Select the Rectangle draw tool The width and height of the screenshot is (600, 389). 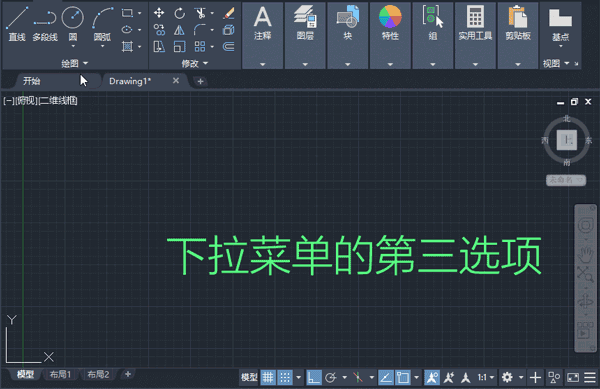tap(127, 13)
